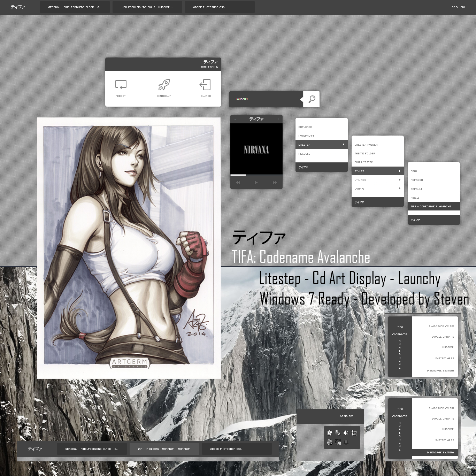Select Pixels in the styles submenu
476x476 pixels.
click(x=434, y=198)
